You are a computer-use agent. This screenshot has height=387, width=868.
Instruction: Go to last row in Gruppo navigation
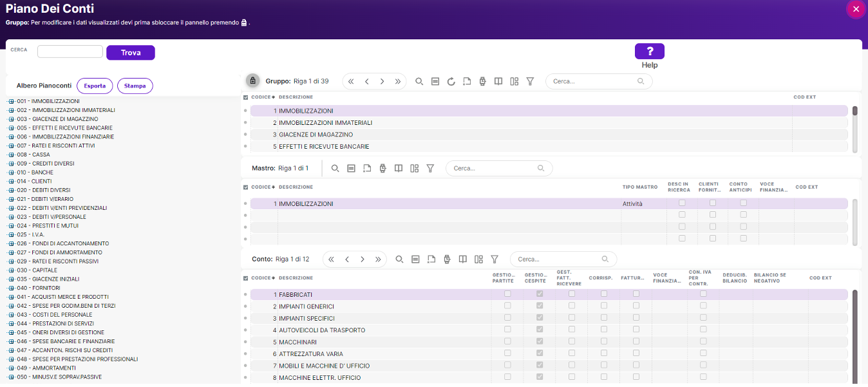coord(397,81)
